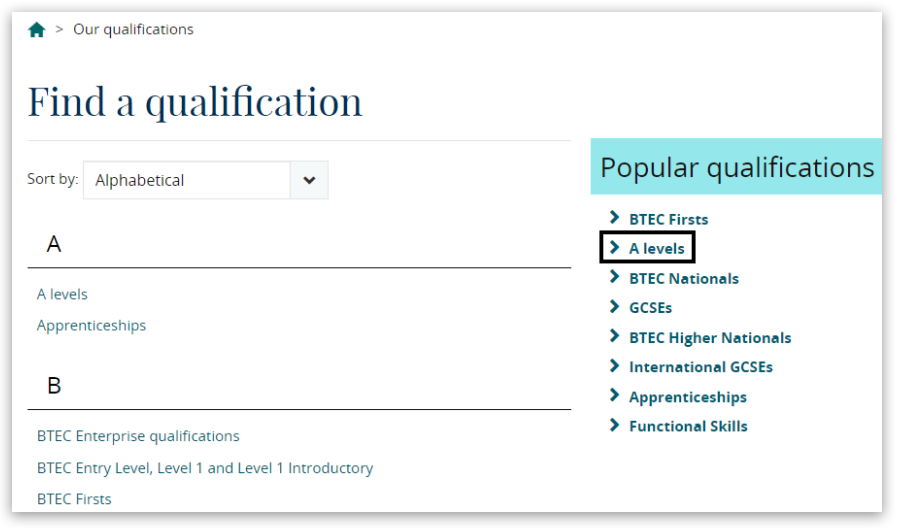Open BTEC Entry Level, Level 1 Introductory link
The height and width of the screenshot is (530, 900).
[x=205, y=468]
